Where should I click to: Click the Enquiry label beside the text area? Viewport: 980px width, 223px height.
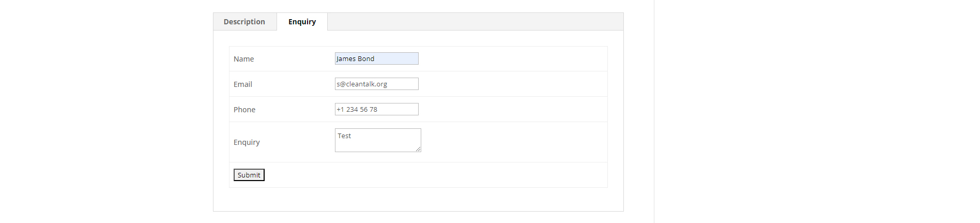coord(247,142)
